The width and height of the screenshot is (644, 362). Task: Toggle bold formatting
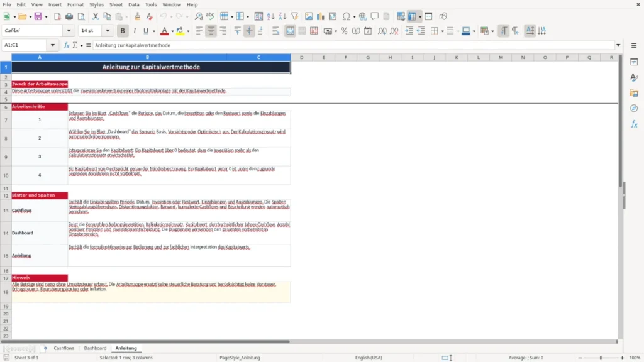(123, 31)
